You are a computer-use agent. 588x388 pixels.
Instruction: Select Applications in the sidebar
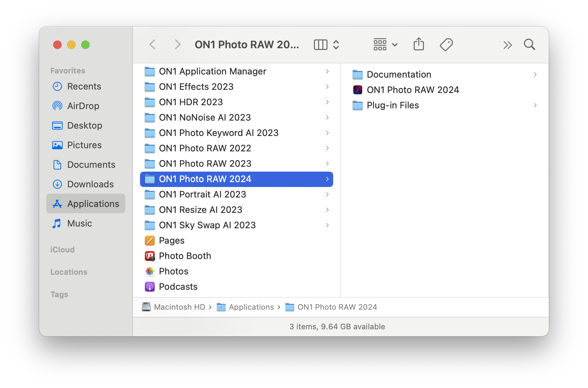click(x=86, y=204)
